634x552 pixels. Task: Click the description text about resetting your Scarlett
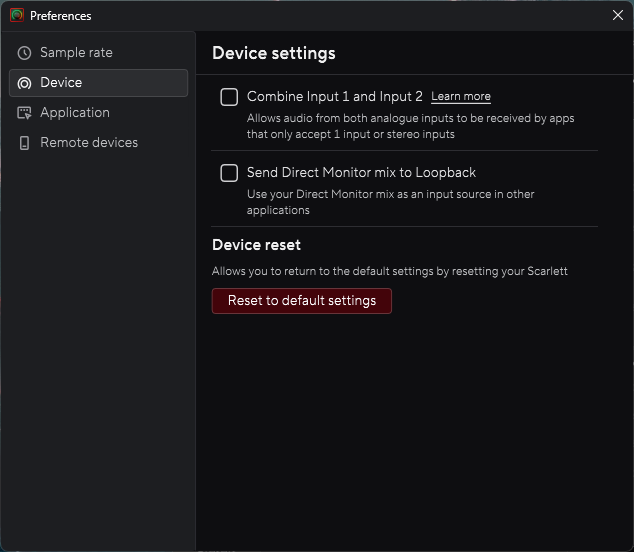389,271
